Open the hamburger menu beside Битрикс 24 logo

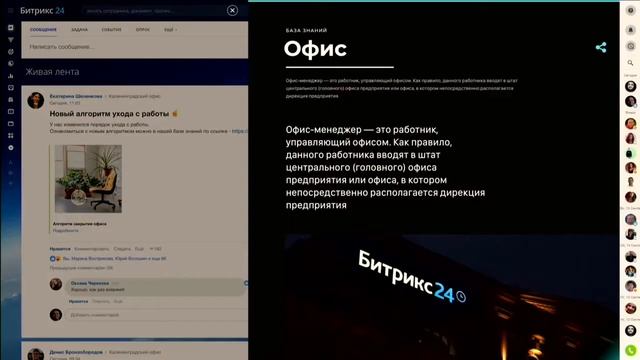[11, 11]
